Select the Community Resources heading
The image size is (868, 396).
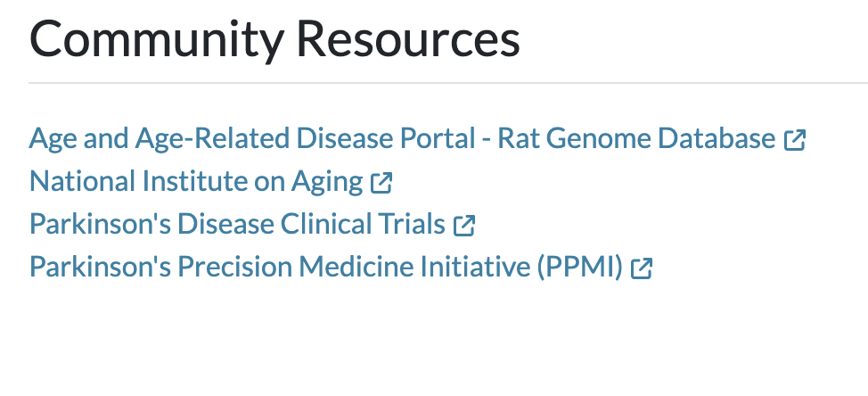point(274,40)
